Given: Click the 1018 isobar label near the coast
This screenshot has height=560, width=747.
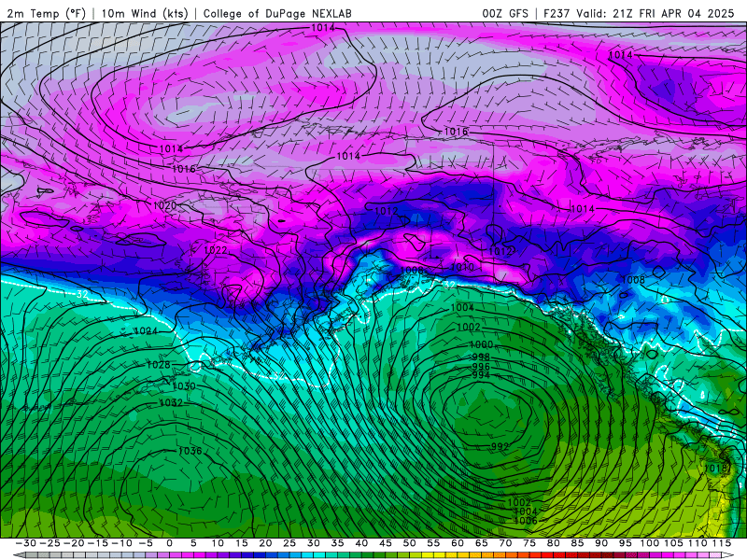Looking at the screenshot, I should pyautogui.click(x=716, y=469).
